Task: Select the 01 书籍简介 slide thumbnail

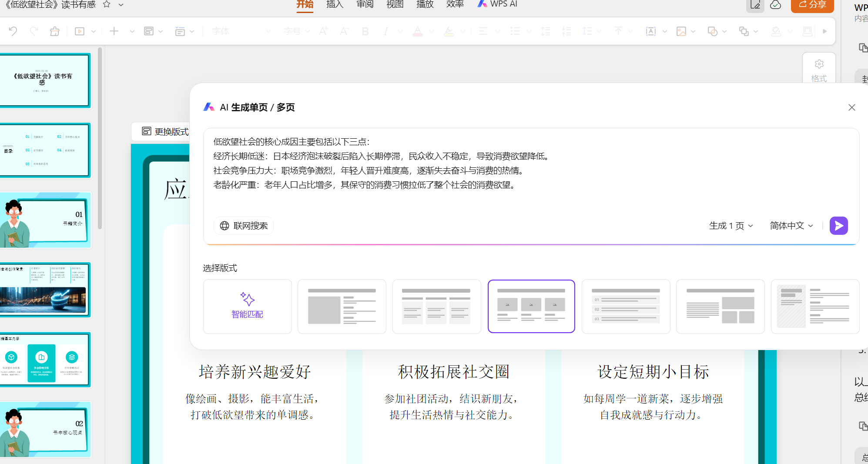Action: (x=45, y=220)
